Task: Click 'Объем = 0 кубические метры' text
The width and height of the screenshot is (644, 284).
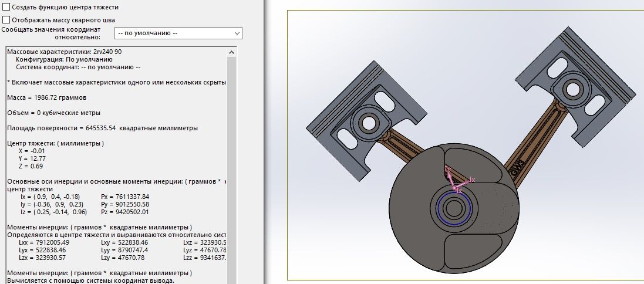Action: 54,113
